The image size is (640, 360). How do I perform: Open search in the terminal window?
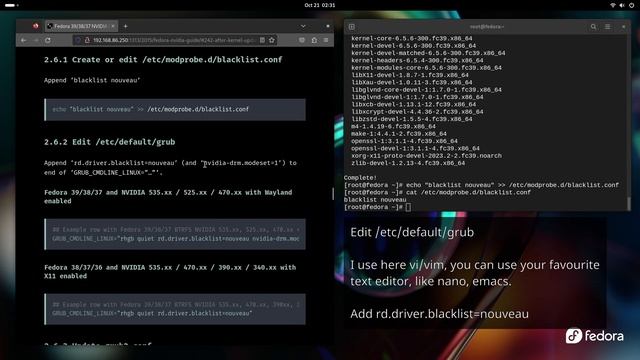[593, 27]
